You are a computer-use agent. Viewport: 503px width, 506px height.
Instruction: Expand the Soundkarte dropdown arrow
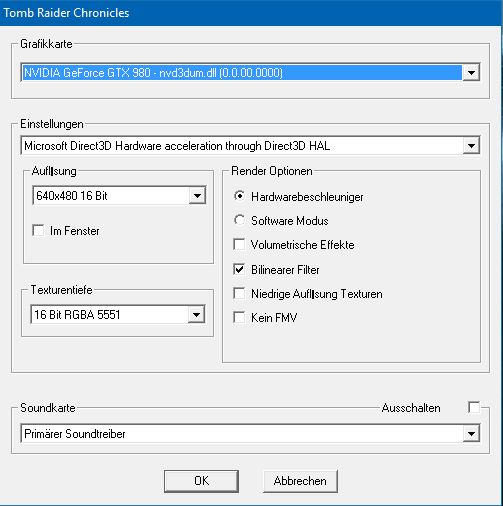471,434
